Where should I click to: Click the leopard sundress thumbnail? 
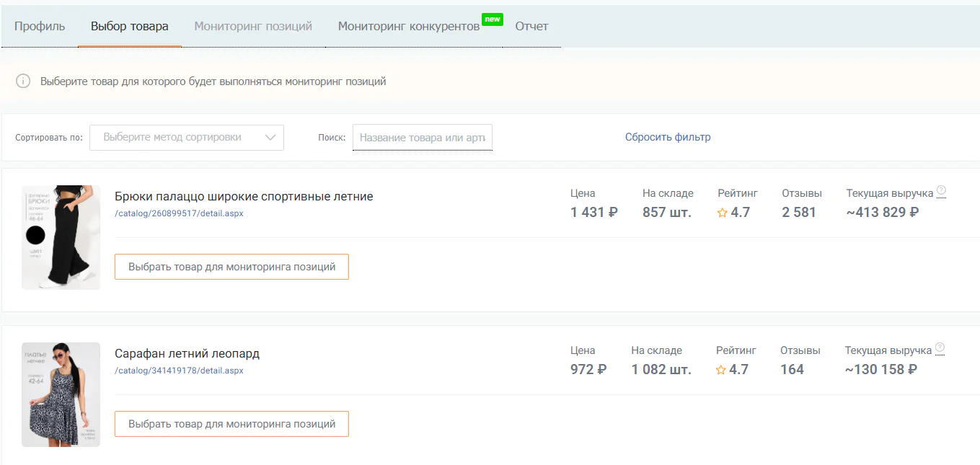(x=61, y=394)
